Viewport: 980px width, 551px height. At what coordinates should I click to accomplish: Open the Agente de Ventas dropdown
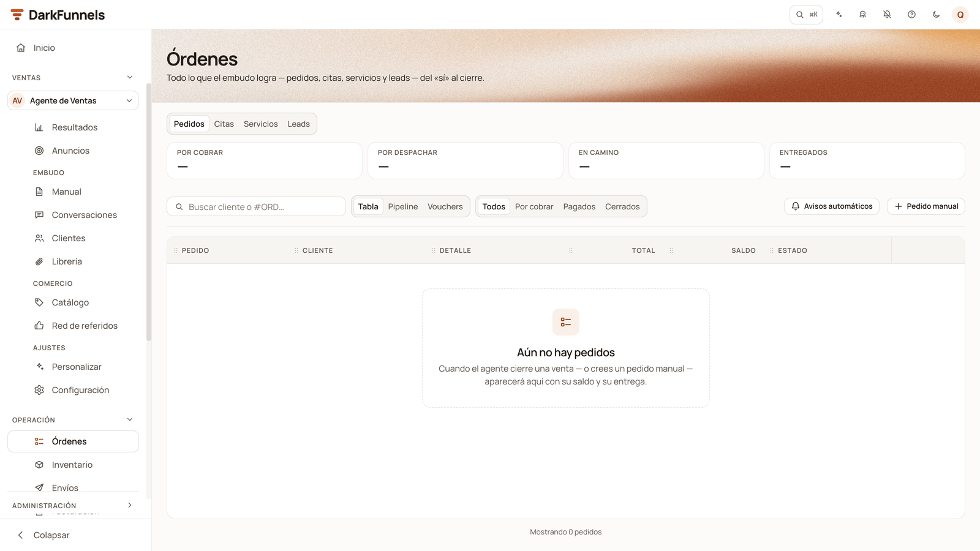tap(73, 100)
